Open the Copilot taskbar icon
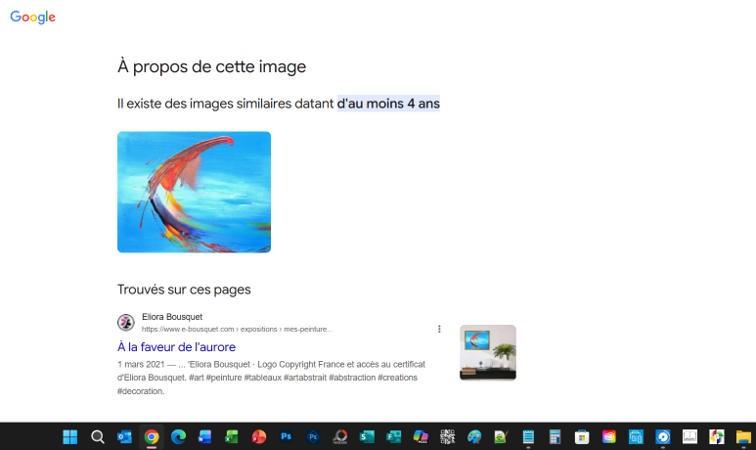 click(x=420, y=437)
